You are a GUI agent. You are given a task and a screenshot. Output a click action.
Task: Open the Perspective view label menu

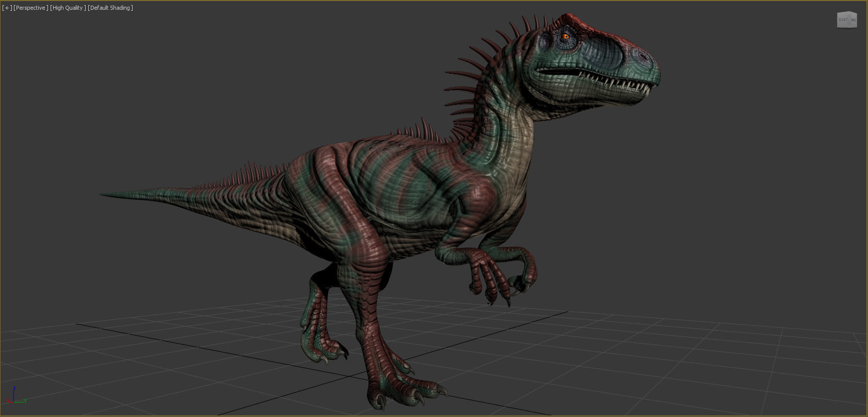[x=31, y=8]
